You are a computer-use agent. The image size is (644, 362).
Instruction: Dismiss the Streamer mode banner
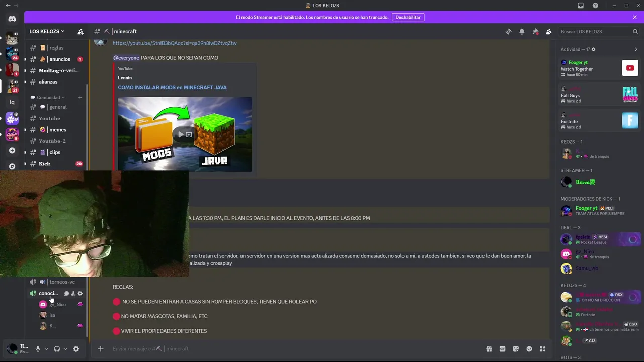point(635,17)
